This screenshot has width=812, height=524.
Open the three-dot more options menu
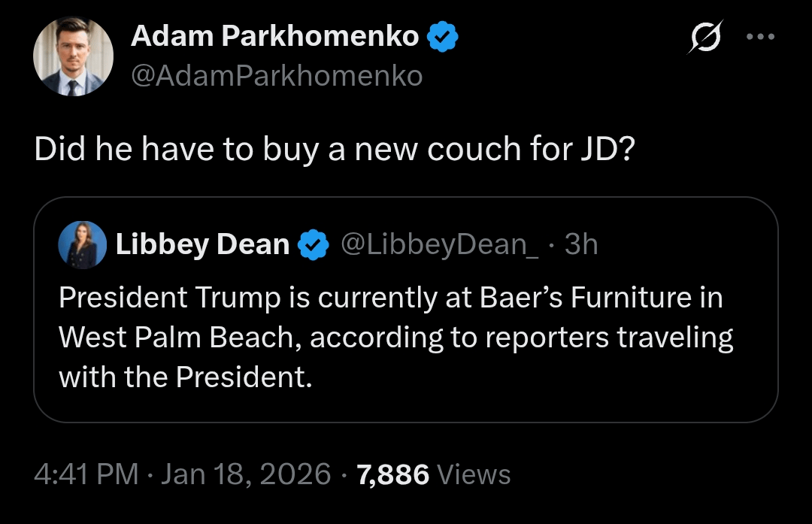pyautogui.click(x=761, y=38)
